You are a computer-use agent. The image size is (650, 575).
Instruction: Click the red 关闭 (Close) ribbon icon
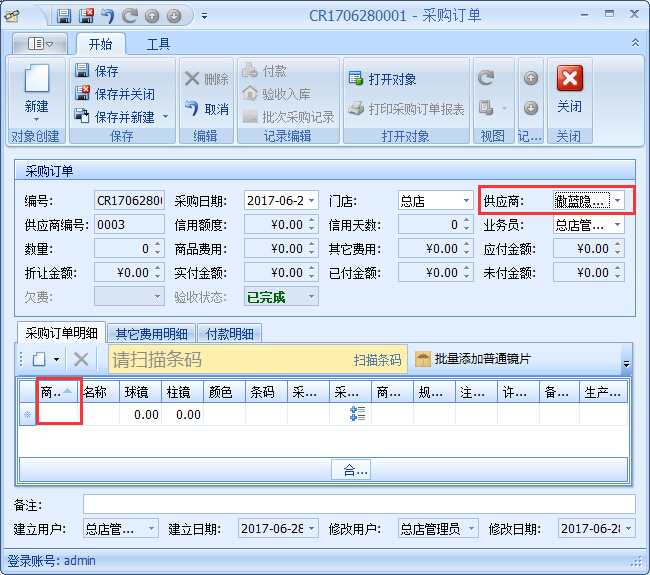pos(569,80)
